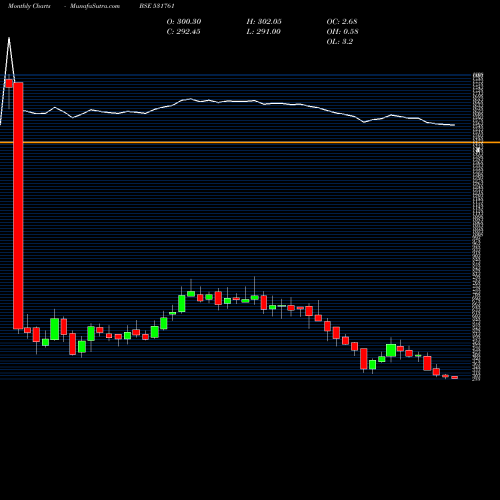
Task: Click the Monthly Charts title text
Action: point(29,6)
